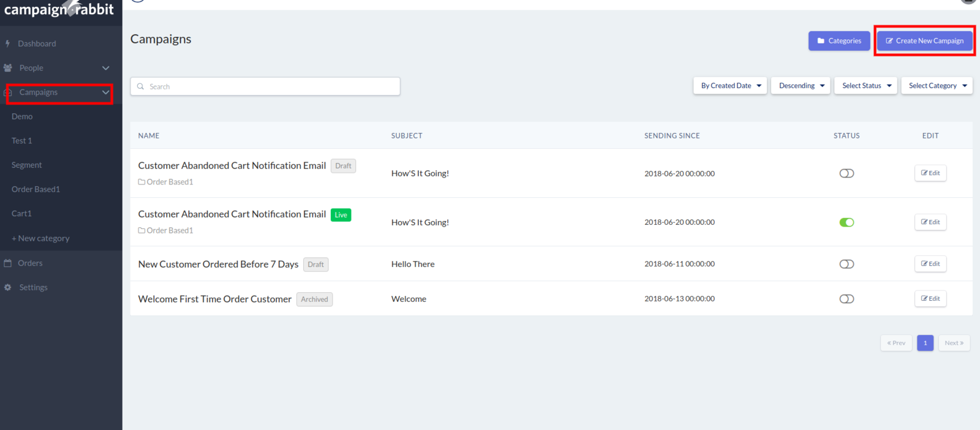Edit New Customer Ordered Before 7 Days
Screen dimensions: 980x430
pos(930,264)
